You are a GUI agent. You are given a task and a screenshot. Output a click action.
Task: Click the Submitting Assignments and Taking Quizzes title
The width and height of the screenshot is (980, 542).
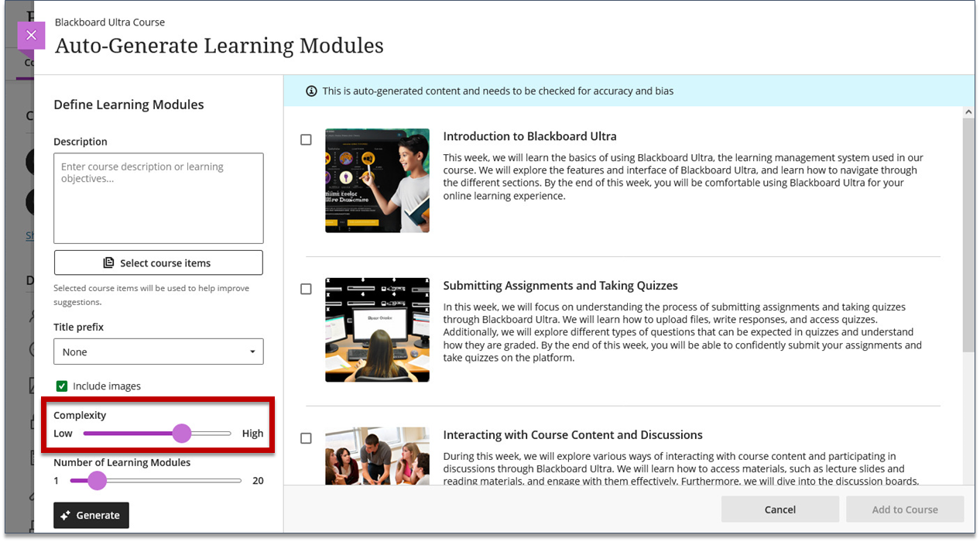[560, 286]
